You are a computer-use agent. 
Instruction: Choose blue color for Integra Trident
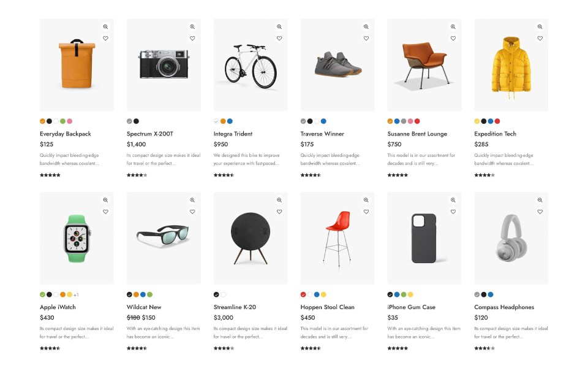click(x=230, y=121)
